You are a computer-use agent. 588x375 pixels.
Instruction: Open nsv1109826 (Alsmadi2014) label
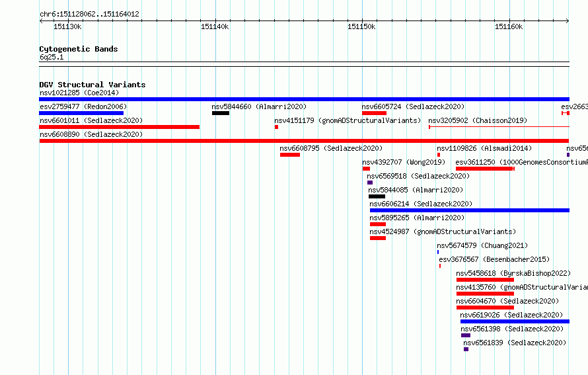point(484,148)
